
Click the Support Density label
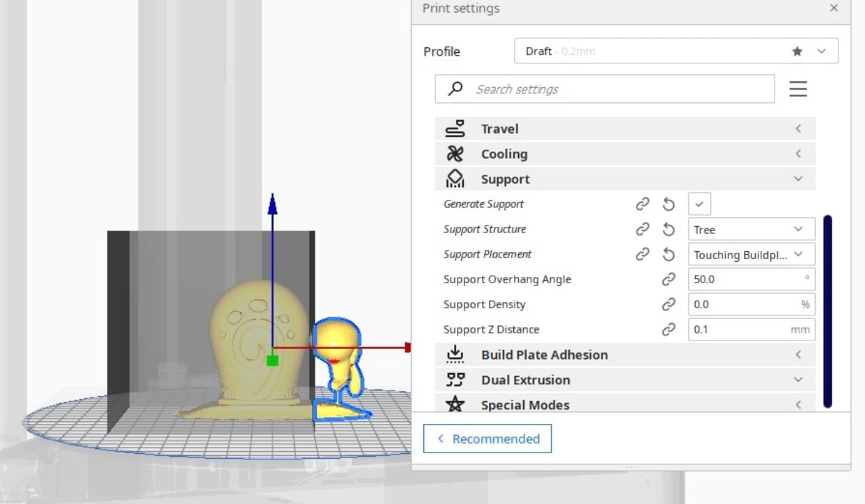pos(484,304)
